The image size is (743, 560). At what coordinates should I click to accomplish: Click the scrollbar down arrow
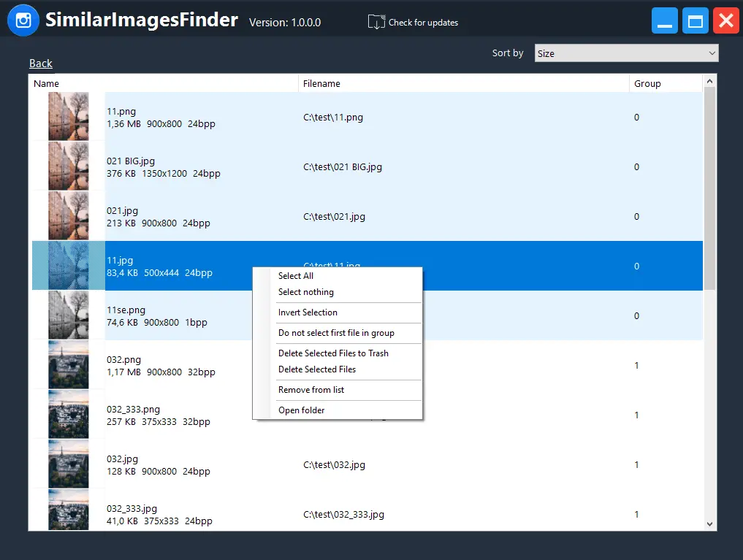click(709, 523)
